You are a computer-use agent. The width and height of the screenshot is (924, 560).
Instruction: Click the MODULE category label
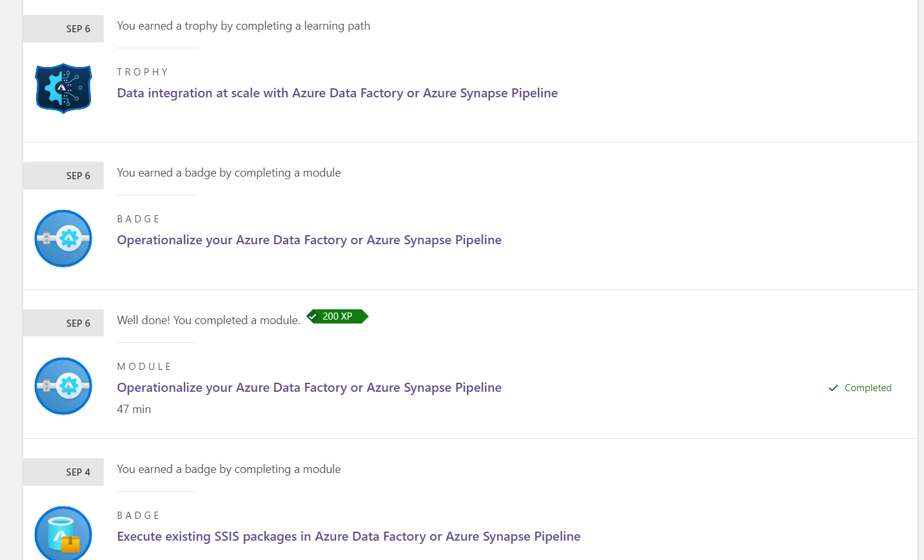coord(144,366)
